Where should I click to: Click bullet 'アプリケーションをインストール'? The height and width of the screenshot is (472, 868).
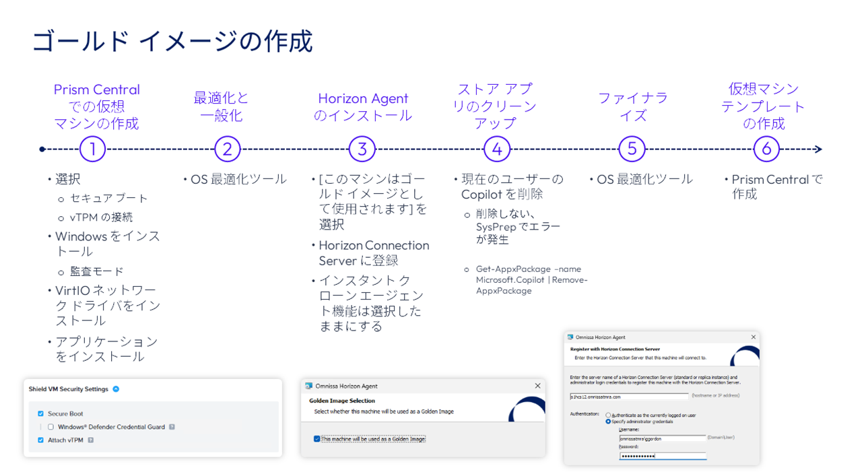(106, 349)
